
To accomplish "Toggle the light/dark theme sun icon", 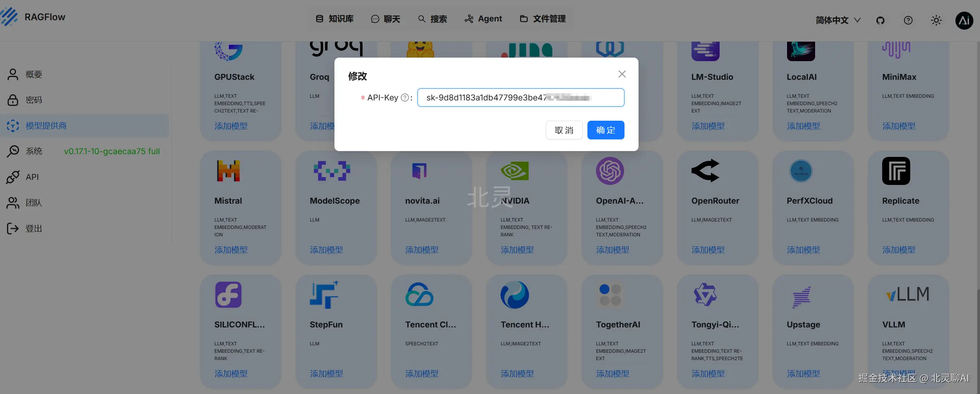I will [936, 20].
